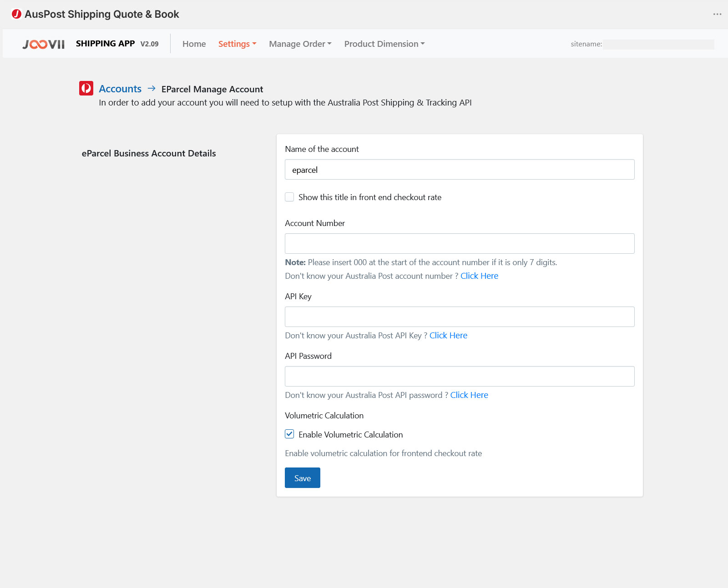This screenshot has width=728, height=588.
Task: Click the sitename field in the header
Action: [659, 44]
